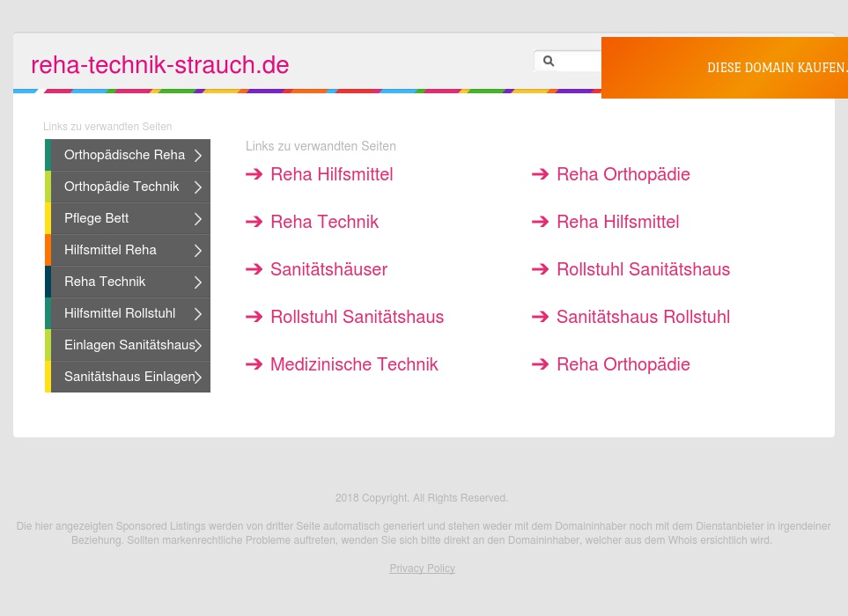
Task: Click the arrow icon beside Reha Hilfsmittel
Action: tap(254, 174)
